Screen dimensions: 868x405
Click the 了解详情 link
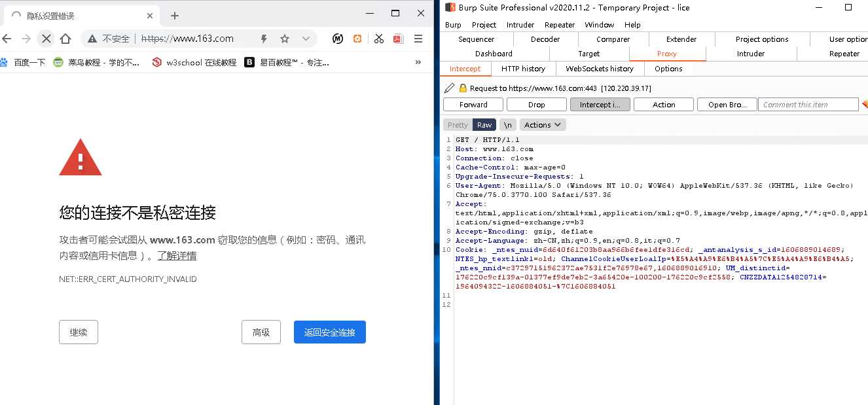tap(177, 256)
